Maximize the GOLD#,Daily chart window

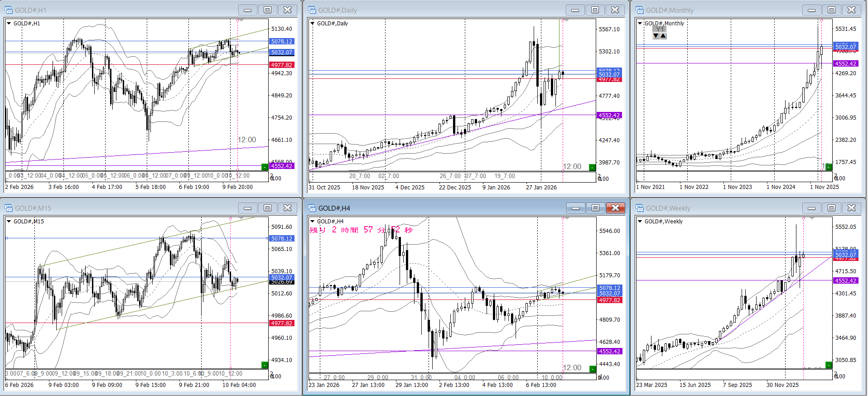595,10
